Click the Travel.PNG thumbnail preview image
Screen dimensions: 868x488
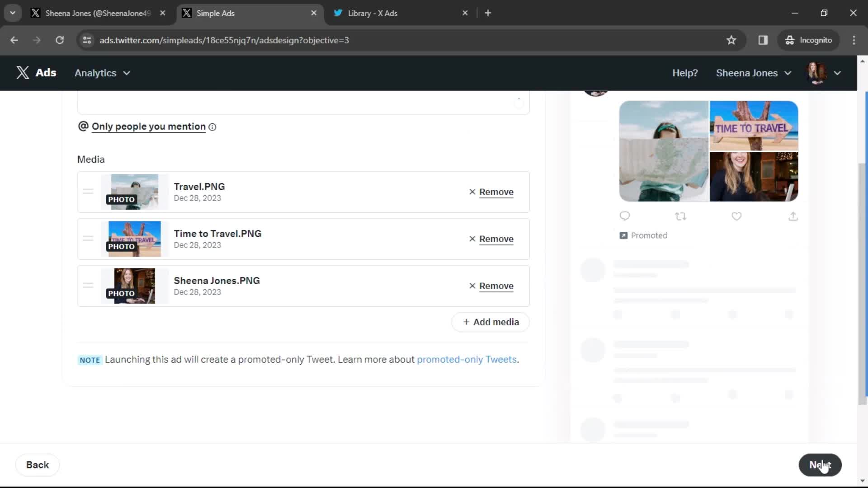click(134, 191)
